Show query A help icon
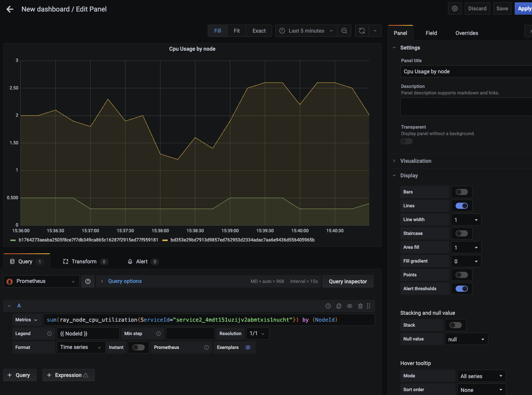The height and width of the screenshot is (395, 532). coord(328,306)
